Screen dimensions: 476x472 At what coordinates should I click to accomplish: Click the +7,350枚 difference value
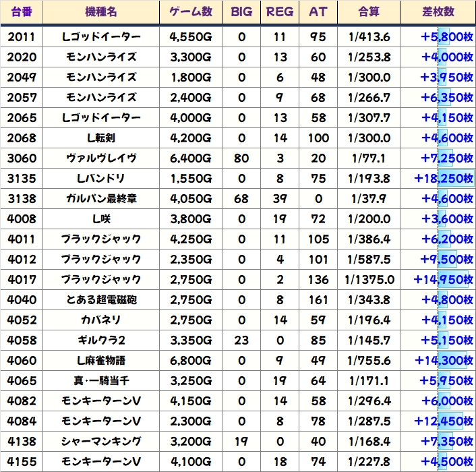tap(447, 442)
